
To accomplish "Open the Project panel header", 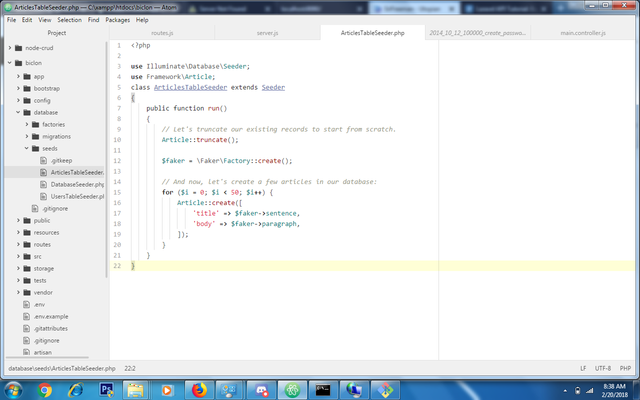I will coord(57,33).
